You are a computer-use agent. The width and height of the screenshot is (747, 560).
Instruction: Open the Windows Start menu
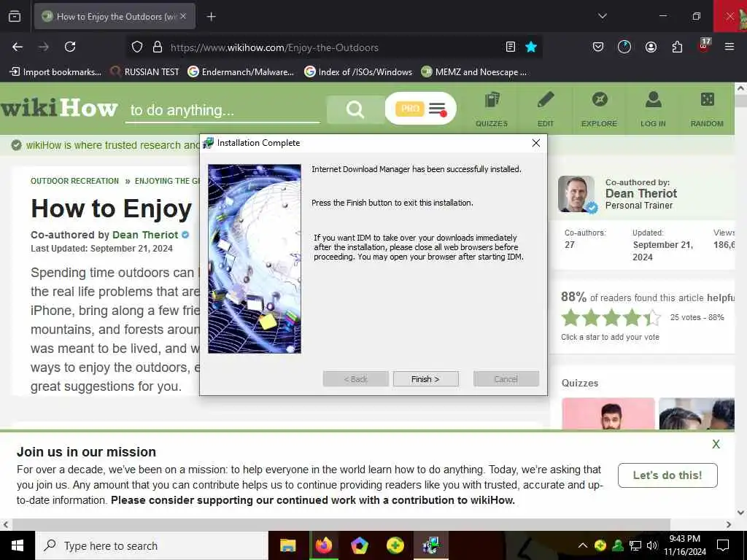[18, 545]
